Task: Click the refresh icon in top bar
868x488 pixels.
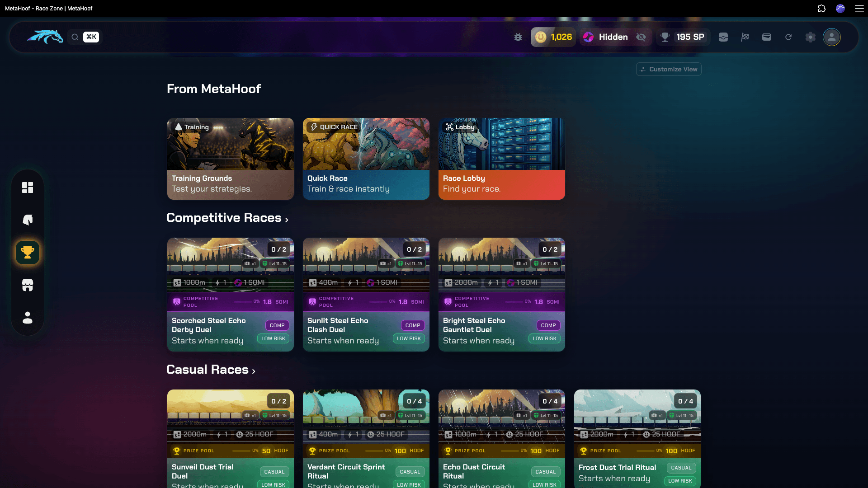Action: point(788,37)
